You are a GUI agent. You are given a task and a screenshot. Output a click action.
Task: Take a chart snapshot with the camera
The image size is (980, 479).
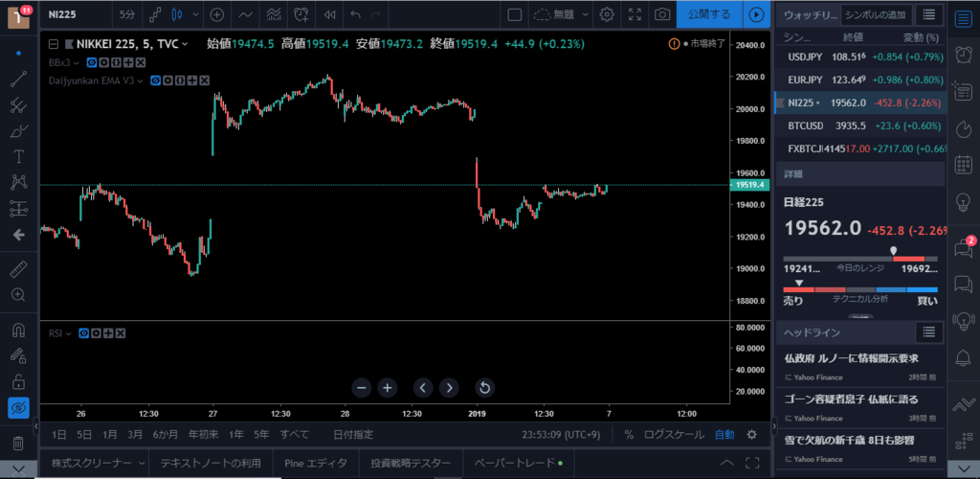(662, 14)
